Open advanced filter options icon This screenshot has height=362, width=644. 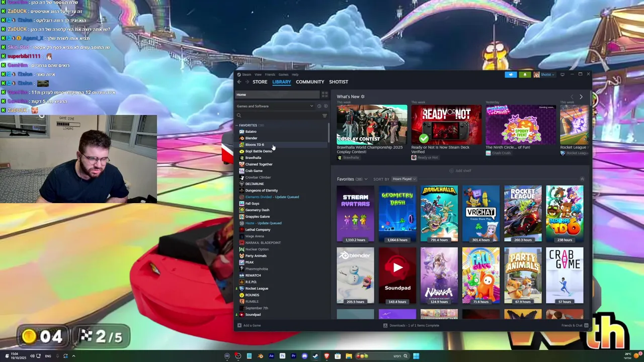325,116
